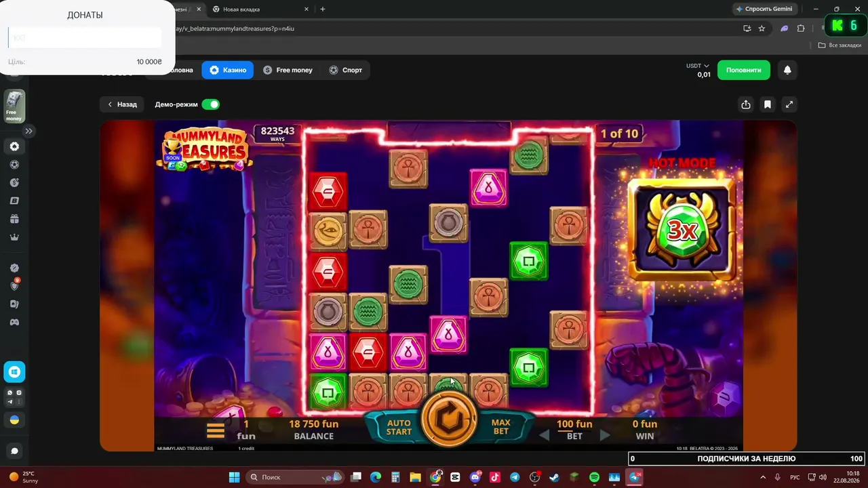Open the gift box sidebar icon
Screen dimensions: 868x488
pyautogui.click(x=14, y=219)
